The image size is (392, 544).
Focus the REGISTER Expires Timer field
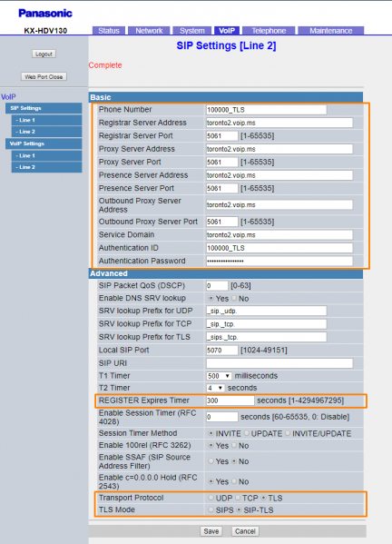(230, 401)
